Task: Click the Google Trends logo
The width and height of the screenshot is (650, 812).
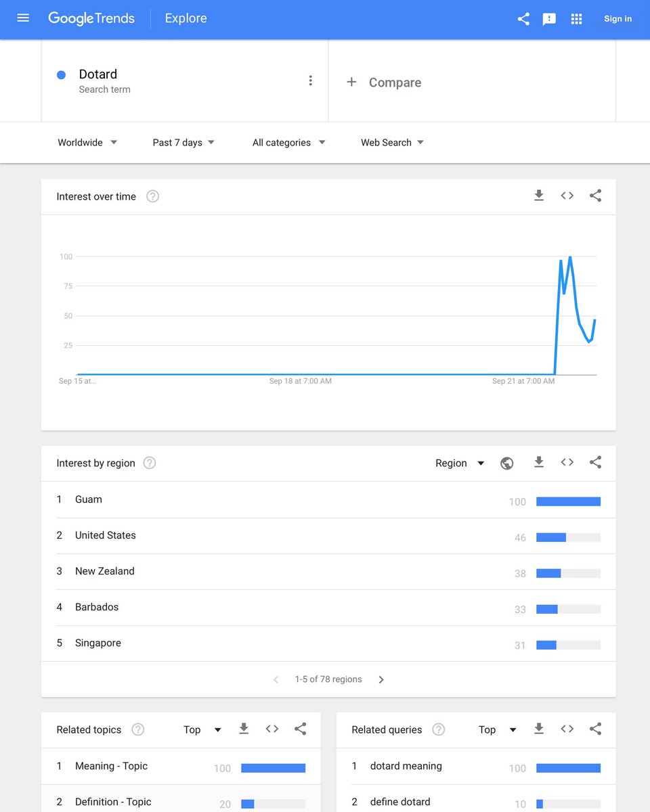Action: (91, 18)
